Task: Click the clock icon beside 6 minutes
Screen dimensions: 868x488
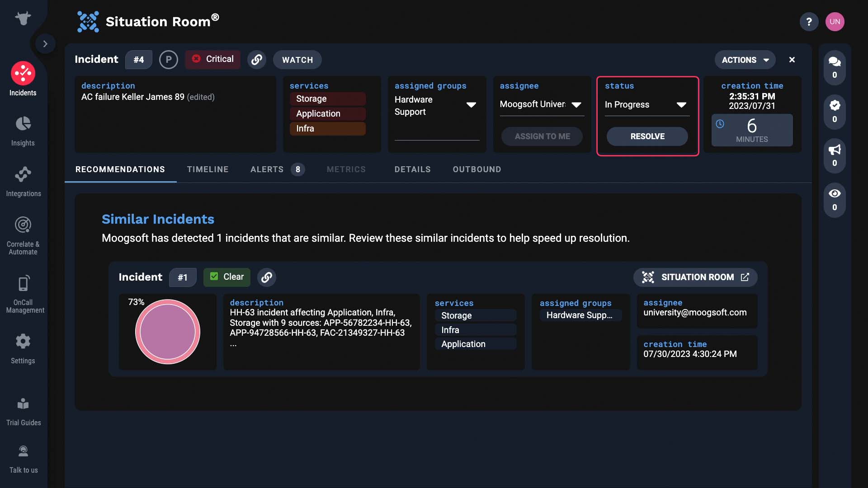Action: click(720, 124)
